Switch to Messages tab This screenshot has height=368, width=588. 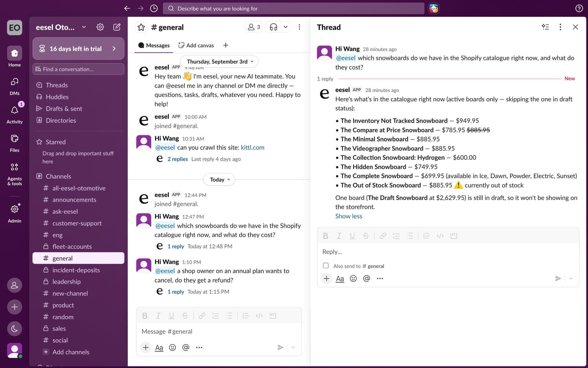(154, 45)
